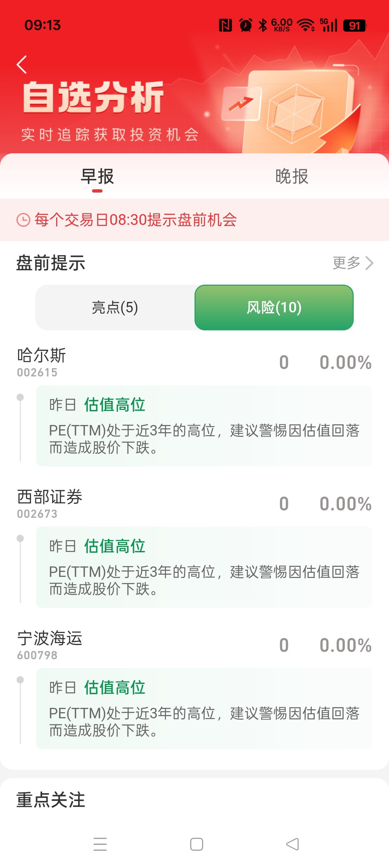Tap the Android back triangle icon
The width and height of the screenshot is (389, 868).
pyautogui.click(x=292, y=844)
